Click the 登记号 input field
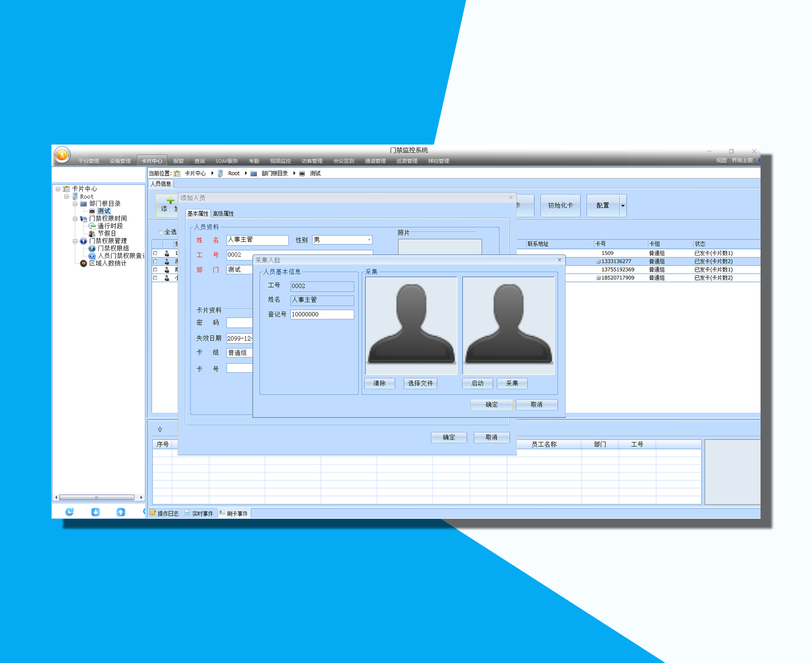812x663 pixels. tap(322, 314)
